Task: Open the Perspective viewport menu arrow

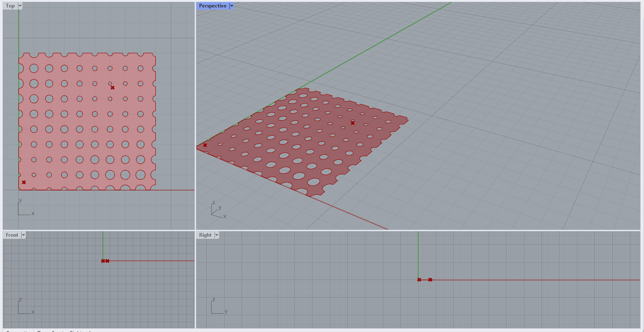Action: [x=232, y=6]
